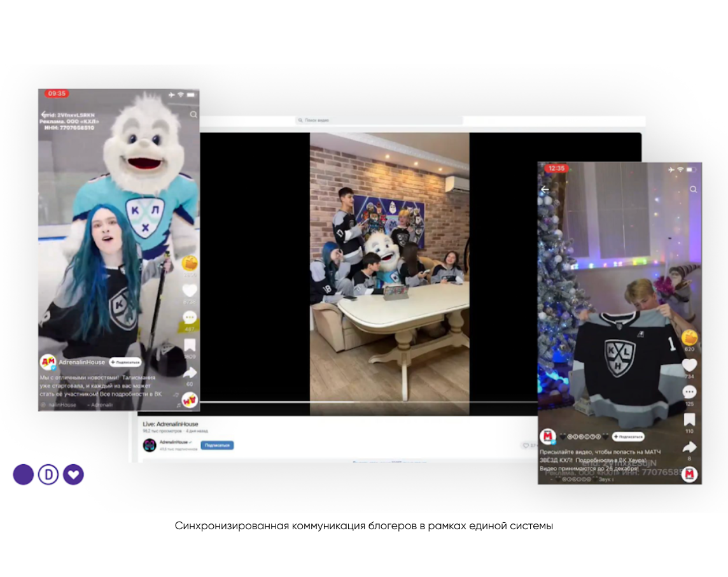Click the Поиск видео search field
Viewport: 728px width, 577px height.
380,120
